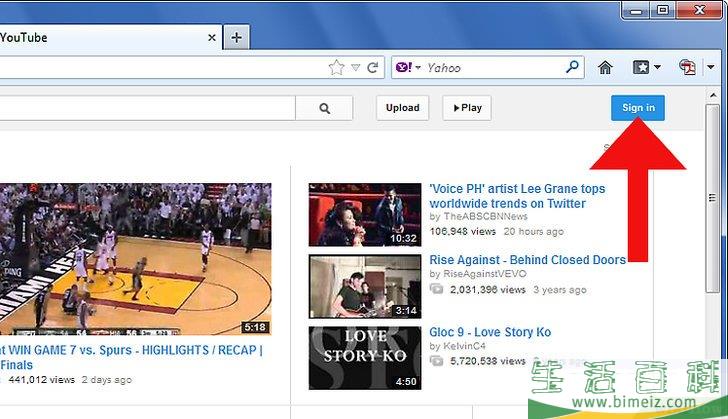The width and height of the screenshot is (728, 419).
Task: Visit the KelvinC4 channel
Action: click(464, 346)
